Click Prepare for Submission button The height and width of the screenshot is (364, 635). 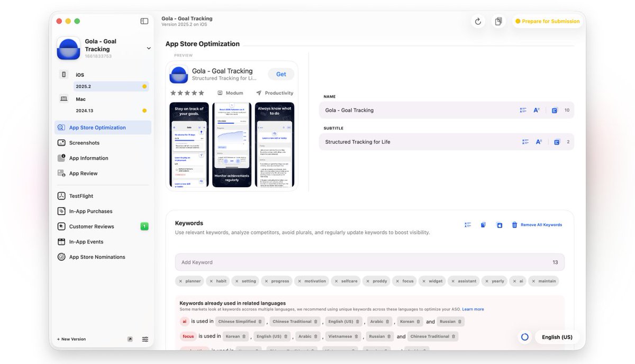548,21
